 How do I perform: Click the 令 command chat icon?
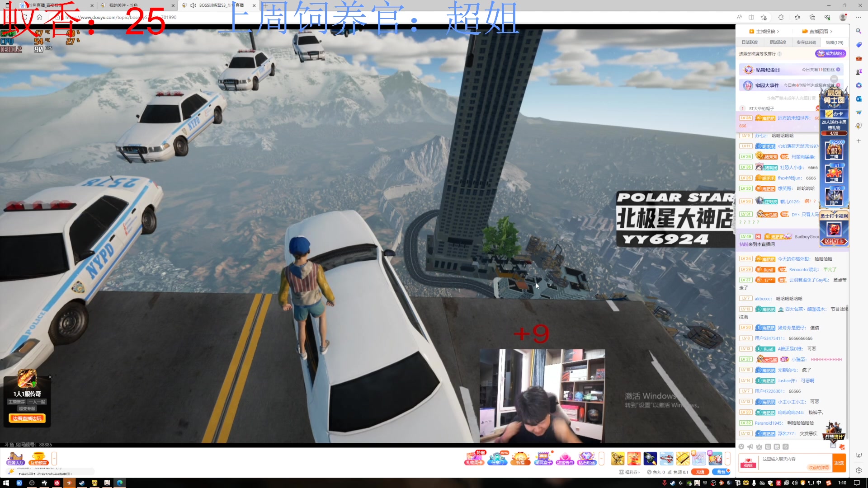click(x=786, y=446)
